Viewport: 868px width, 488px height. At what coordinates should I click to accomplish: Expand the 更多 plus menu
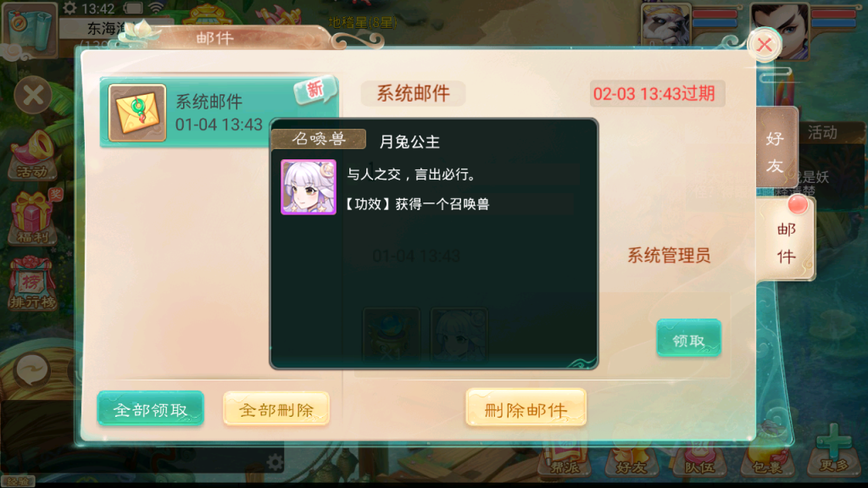[x=834, y=449]
